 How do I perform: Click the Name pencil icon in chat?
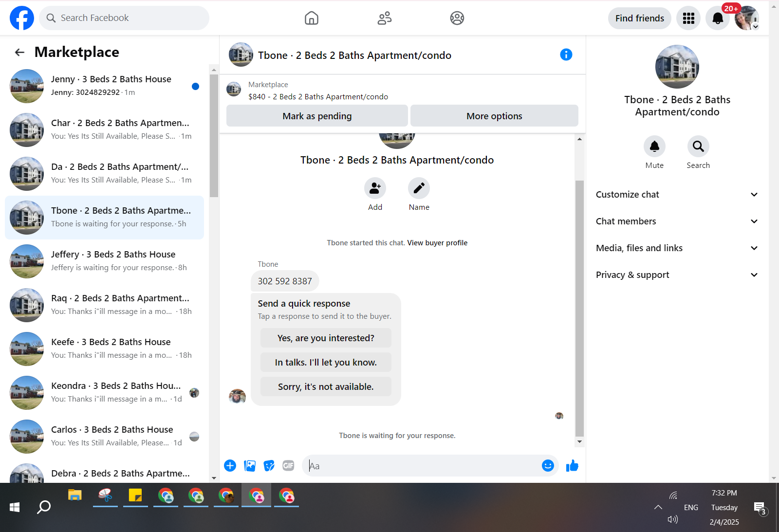(419, 188)
